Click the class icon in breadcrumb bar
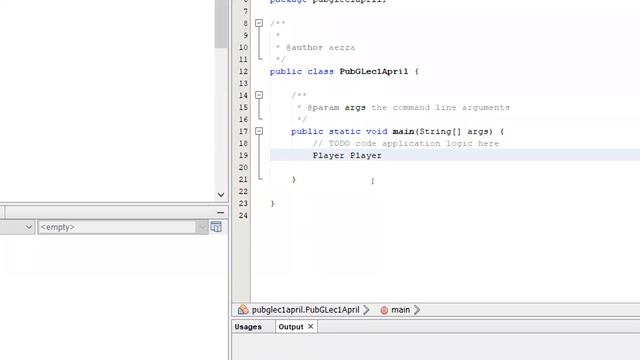The height and width of the screenshot is (360, 640). [243, 309]
